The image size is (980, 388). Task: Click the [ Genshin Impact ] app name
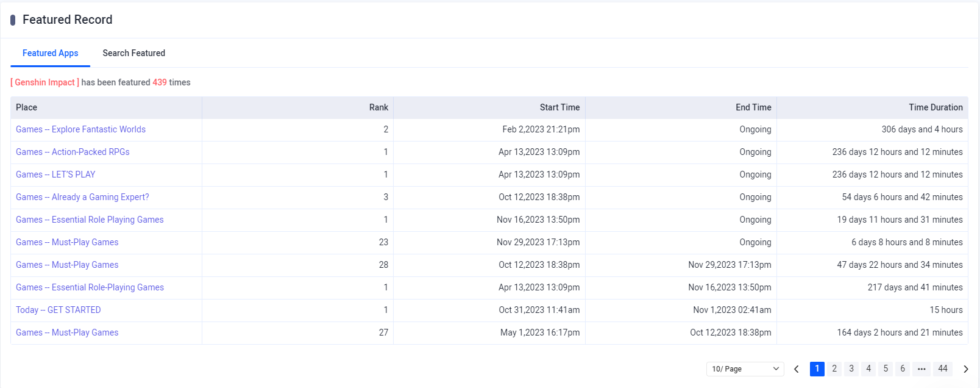[x=44, y=82]
